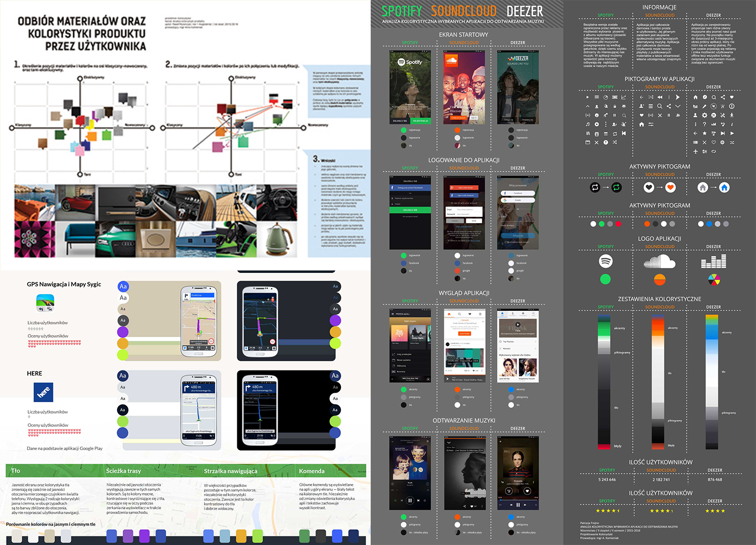This screenshot has height=545, width=756.
Task: Pick the purple swatch beside the light Sygic mockup
Action: click(123, 332)
